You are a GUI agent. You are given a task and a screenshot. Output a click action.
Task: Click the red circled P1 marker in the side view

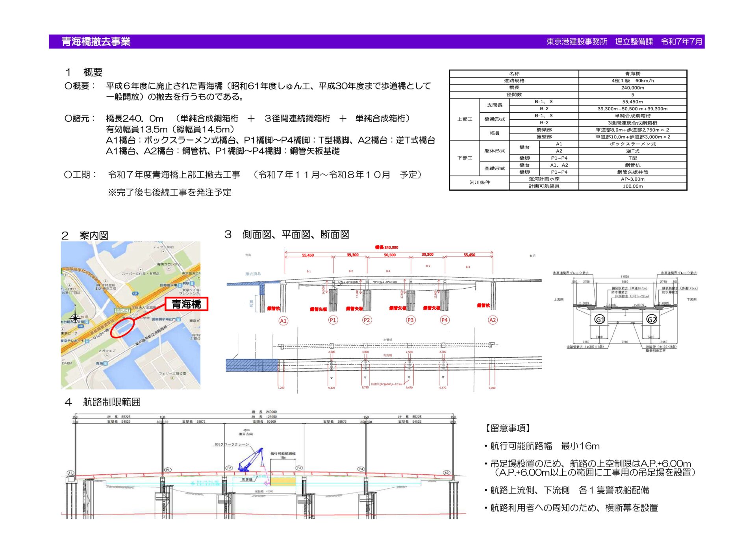click(333, 320)
